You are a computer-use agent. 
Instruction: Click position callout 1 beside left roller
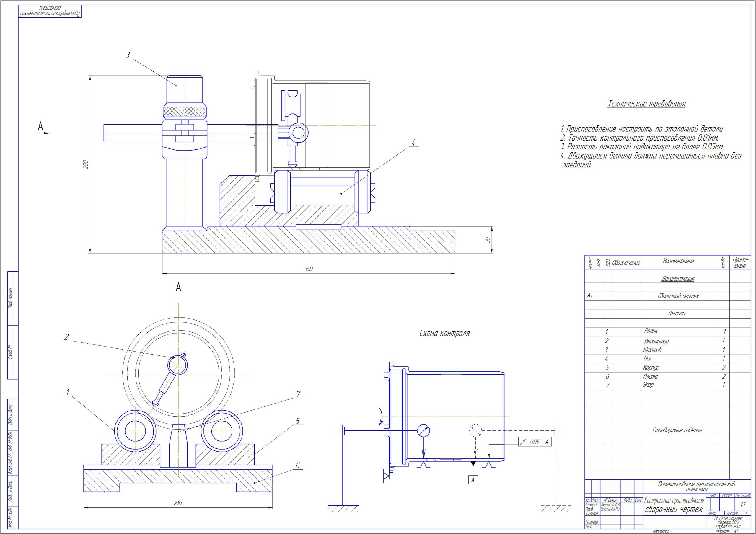(68, 392)
